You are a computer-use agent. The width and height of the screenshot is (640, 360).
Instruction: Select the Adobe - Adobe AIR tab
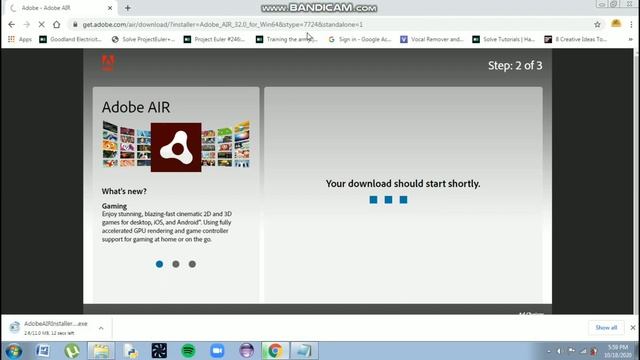tap(59, 8)
